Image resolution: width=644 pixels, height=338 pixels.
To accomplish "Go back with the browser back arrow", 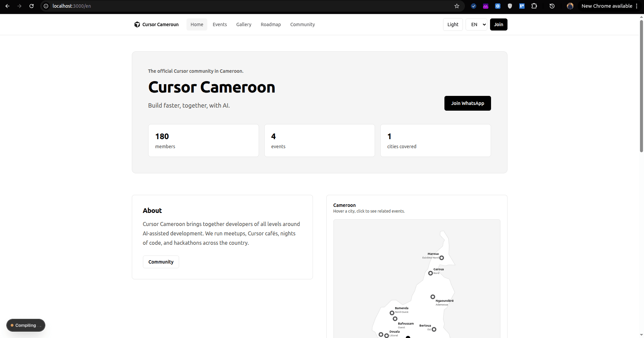I will click(7, 6).
